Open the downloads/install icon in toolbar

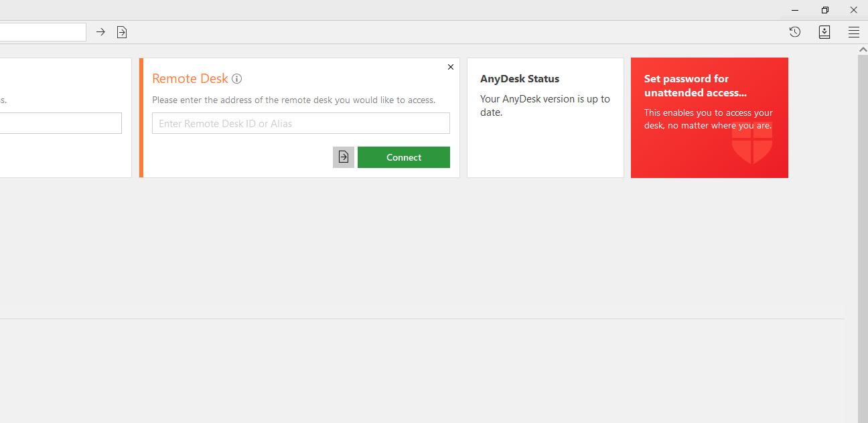824,32
